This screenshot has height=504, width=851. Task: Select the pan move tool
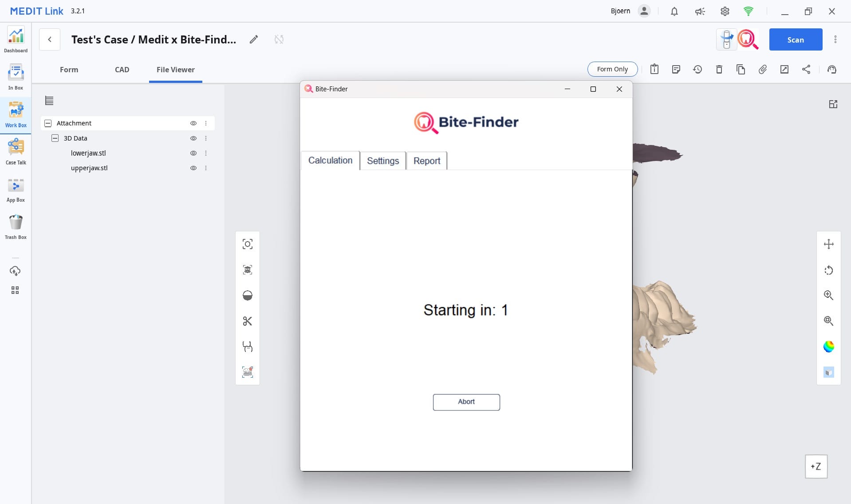click(x=829, y=244)
